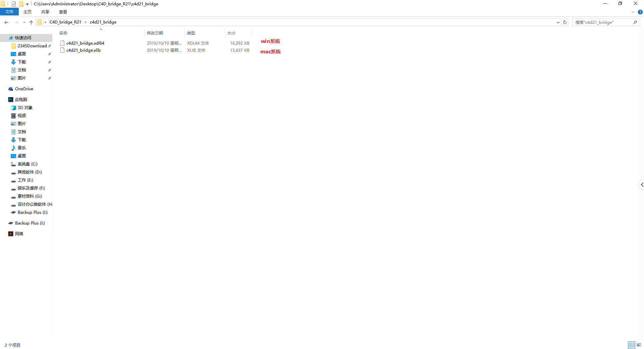
Task: Select 3D 对象 folder in sidebar
Action: coord(25,108)
